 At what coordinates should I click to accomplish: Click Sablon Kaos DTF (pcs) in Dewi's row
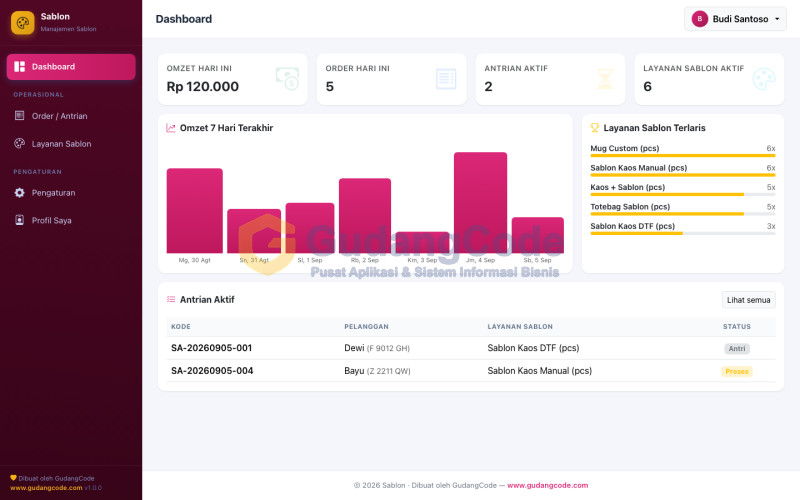point(533,348)
